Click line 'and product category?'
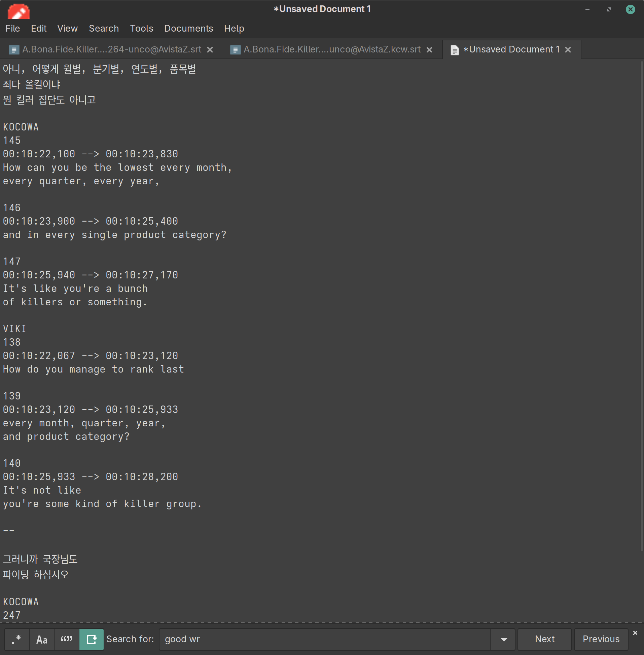644x655 pixels. pyautogui.click(x=66, y=437)
